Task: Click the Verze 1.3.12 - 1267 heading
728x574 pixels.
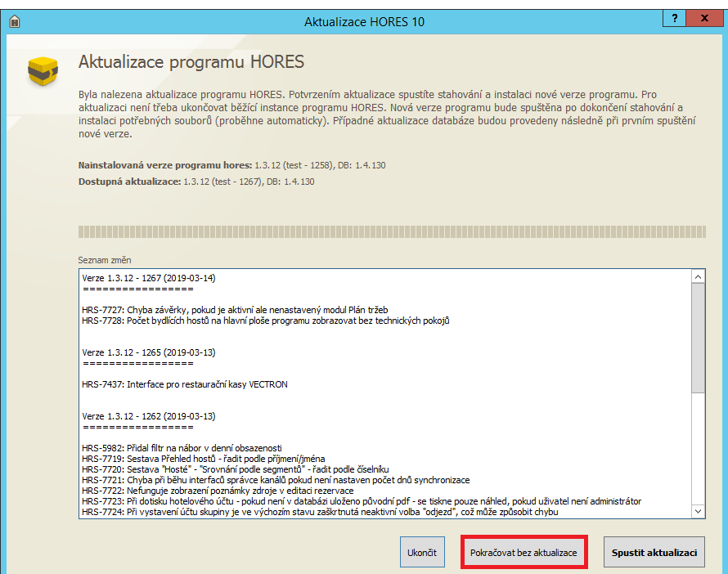Action: click(x=149, y=278)
